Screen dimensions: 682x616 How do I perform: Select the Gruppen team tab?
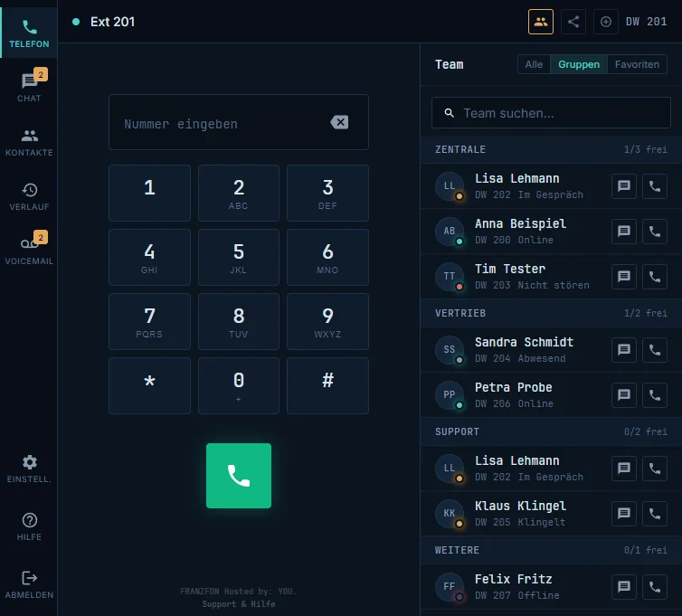(x=579, y=64)
